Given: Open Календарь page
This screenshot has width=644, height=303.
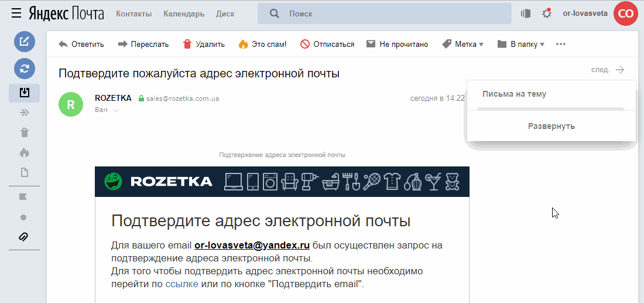Looking at the screenshot, I should [184, 13].
